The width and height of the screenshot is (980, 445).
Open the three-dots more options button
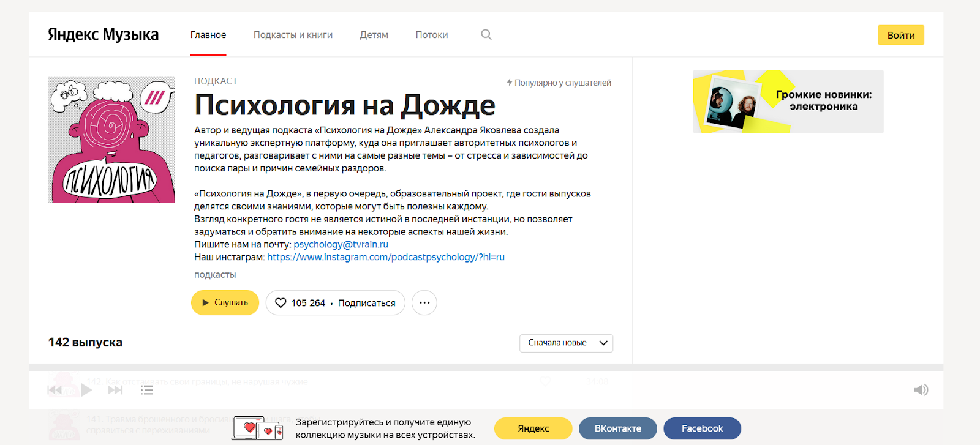(424, 302)
